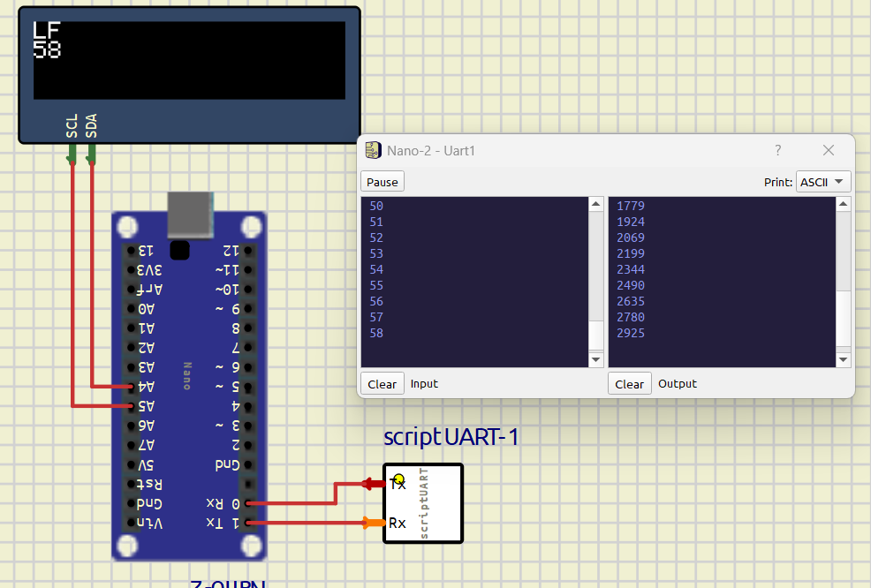871x588 pixels.
Task: Close the Nano-2 Uart1 window
Action: 829,151
